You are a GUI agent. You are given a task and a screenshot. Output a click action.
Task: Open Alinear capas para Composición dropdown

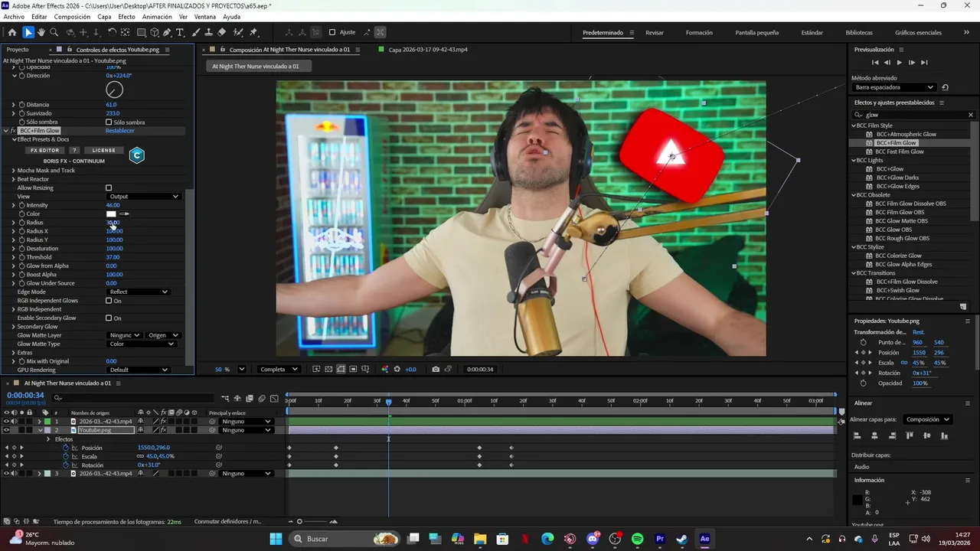point(927,419)
